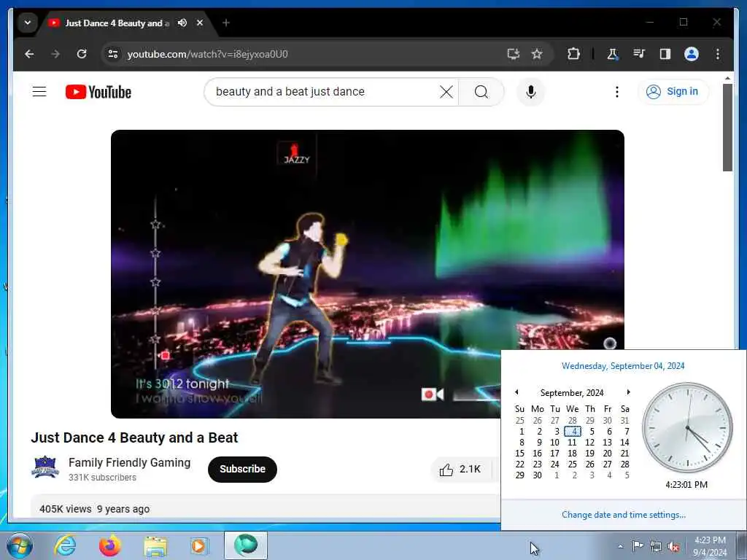Select September 18 in calendar
Viewport: 747px width, 560px height.
572,454
